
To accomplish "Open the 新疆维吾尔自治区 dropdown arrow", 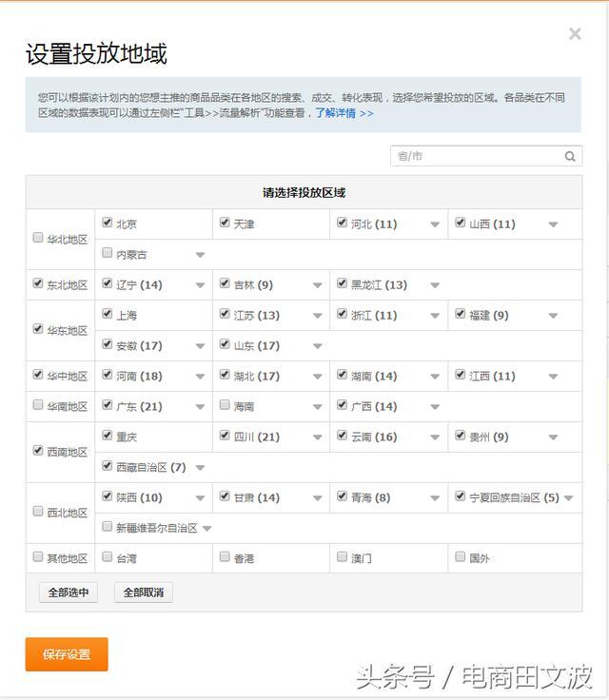I will point(206,529).
